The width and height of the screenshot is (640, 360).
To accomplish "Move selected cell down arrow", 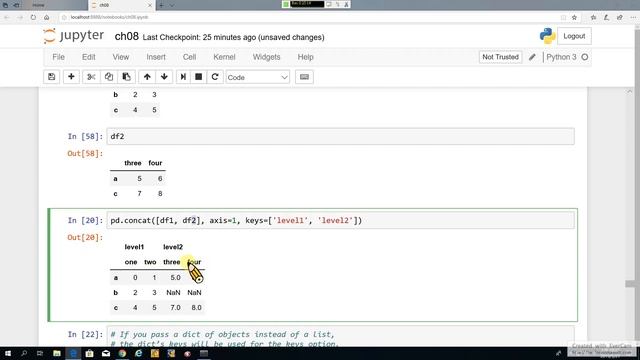I will click(x=164, y=77).
